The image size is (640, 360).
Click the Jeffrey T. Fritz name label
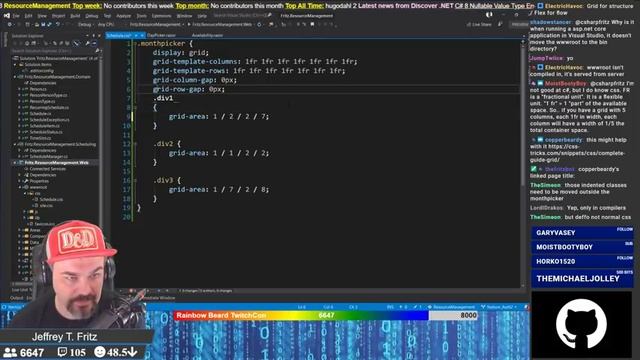click(64, 337)
